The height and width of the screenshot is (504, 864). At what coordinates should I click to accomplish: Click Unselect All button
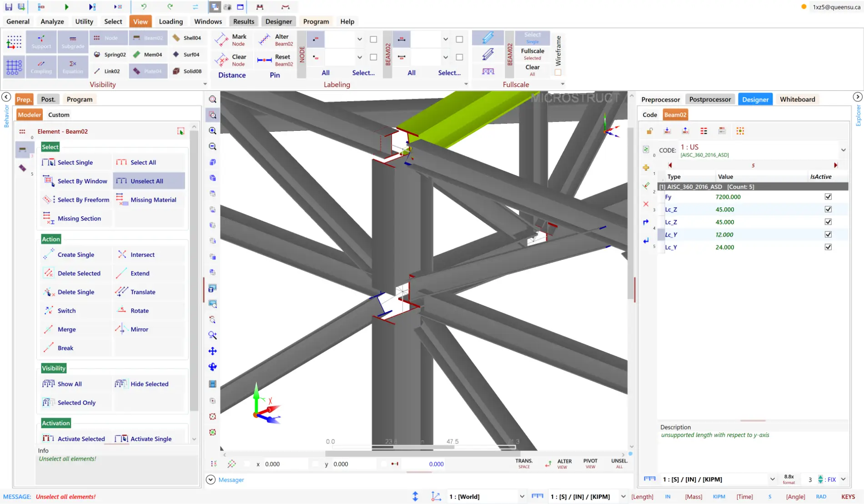point(149,181)
